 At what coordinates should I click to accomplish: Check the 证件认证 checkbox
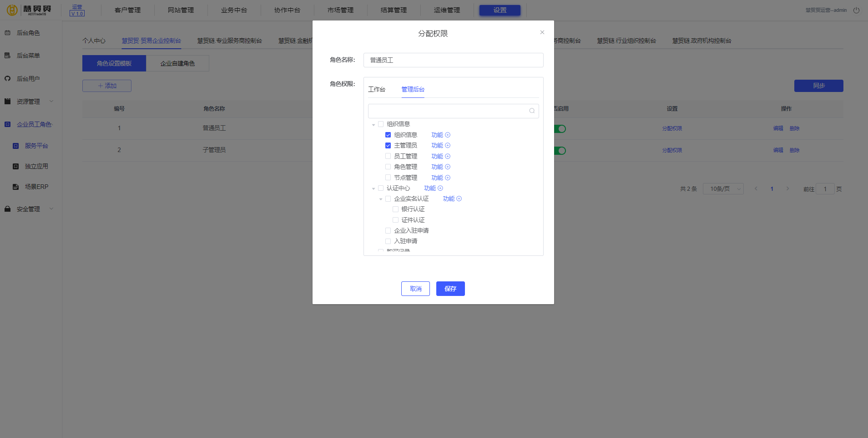point(395,220)
